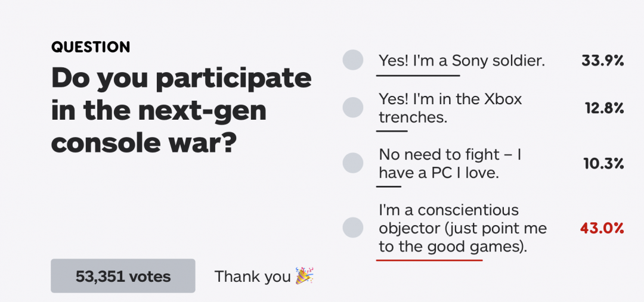Click the "Yes! I'm in the Xbox trenches." text
This screenshot has width=644, height=302.
pos(450,108)
